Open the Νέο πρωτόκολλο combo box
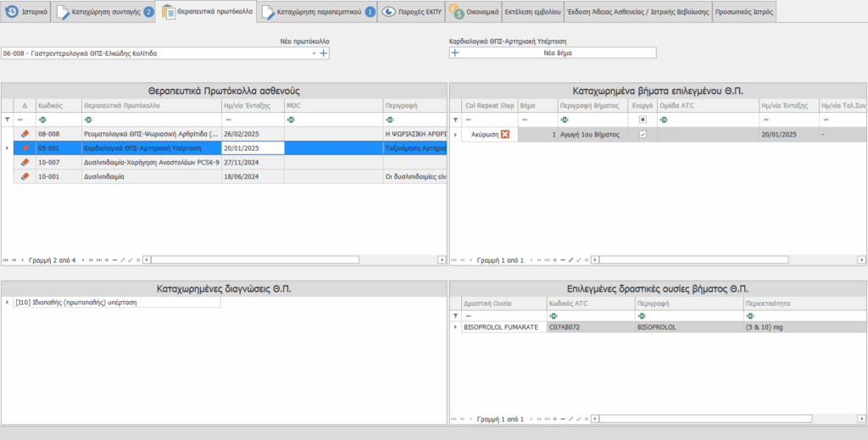 (x=314, y=53)
